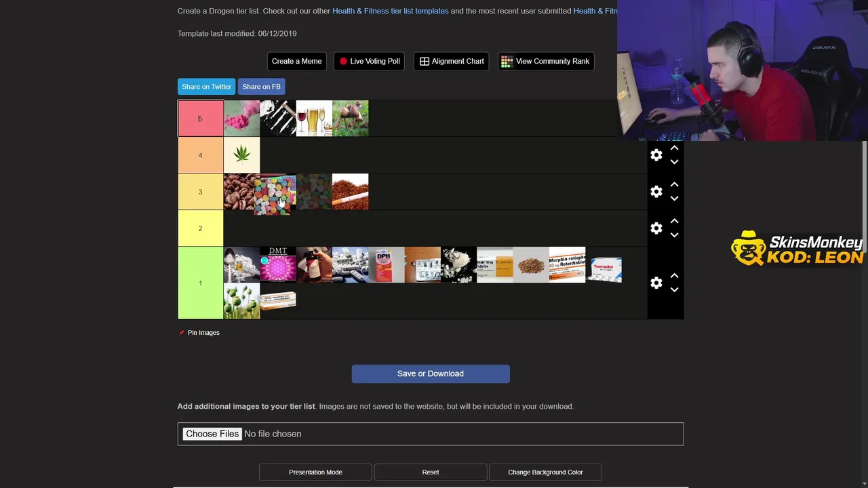
Task: Select cigarette on tobacco image
Action: click(351, 192)
